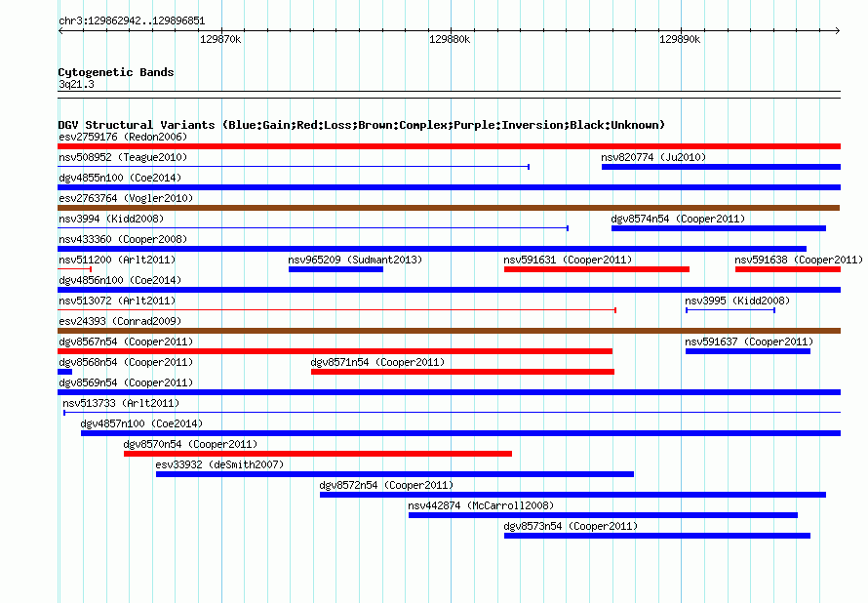
Task: Click nsv3995 (Kidd2008) label
Action: pyautogui.click(x=737, y=301)
